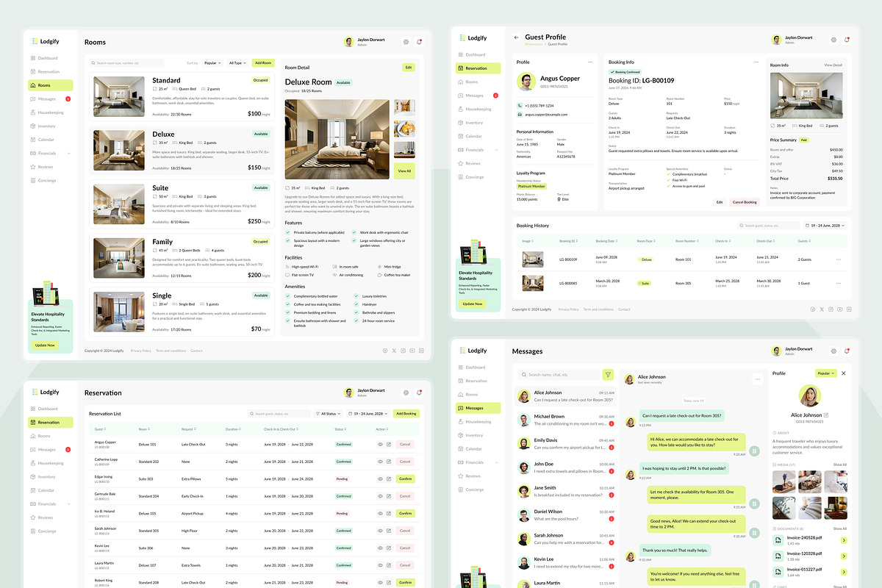The height and width of the screenshot is (588, 882).
Task: Click edit icon in Angus Copper's reservation row
Action: click(x=388, y=444)
